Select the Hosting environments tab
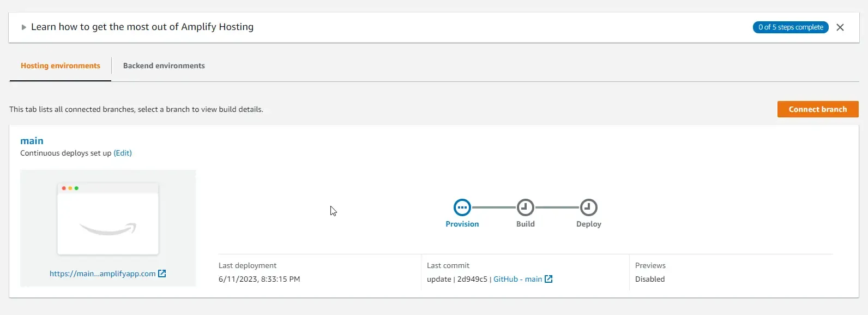This screenshot has height=315, width=868. click(60, 66)
